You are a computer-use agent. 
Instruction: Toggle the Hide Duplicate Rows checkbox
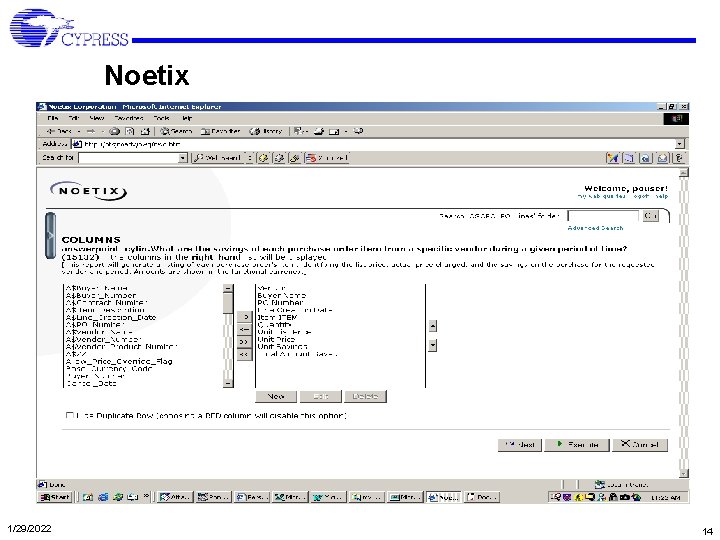click(x=69, y=416)
